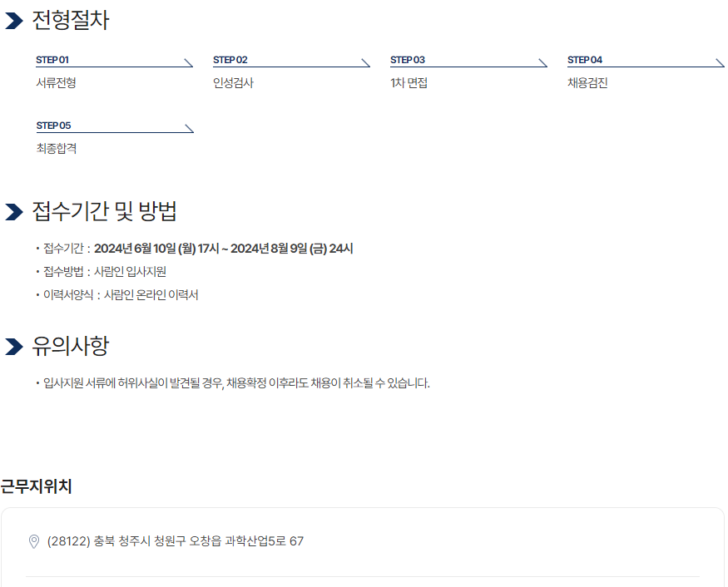This screenshot has width=728, height=587.
Task: Click the diagonal arrow on STEP 01 line
Action: coord(188,62)
